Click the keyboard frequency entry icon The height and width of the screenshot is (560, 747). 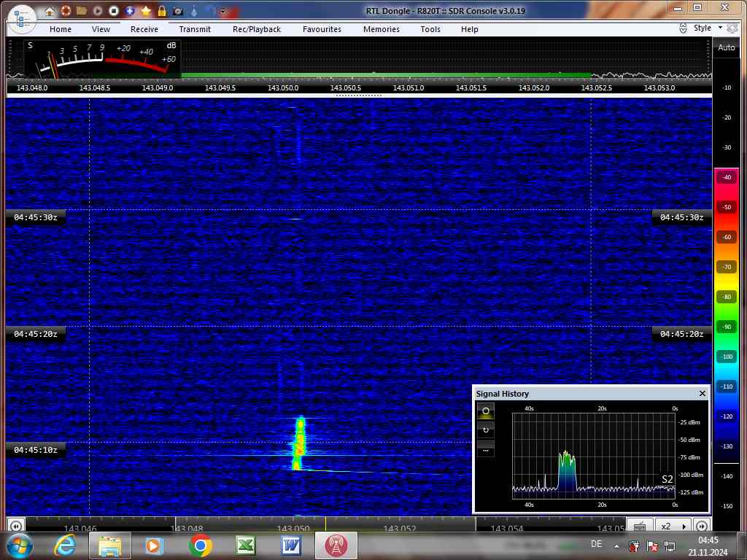tap(640, 526)
